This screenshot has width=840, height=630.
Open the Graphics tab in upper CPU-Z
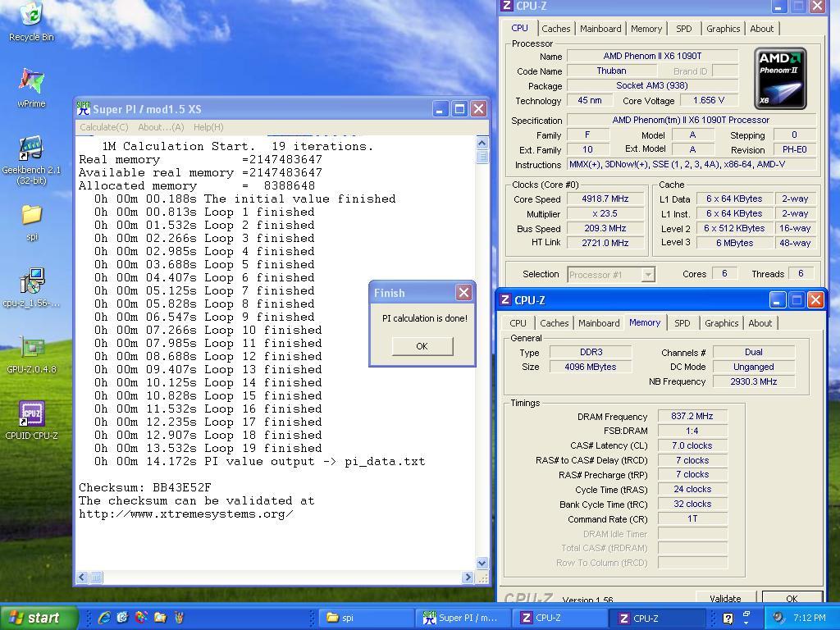(723, 29)
